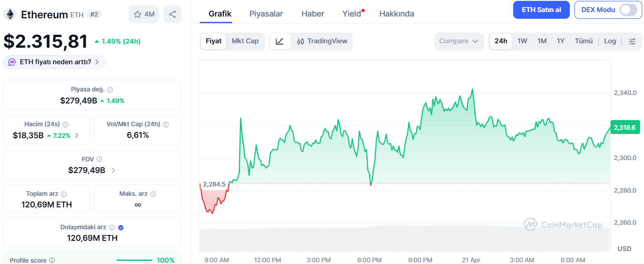Set chart range to 1Y
The width and height of the screenshot is (644, 264).
561,41
